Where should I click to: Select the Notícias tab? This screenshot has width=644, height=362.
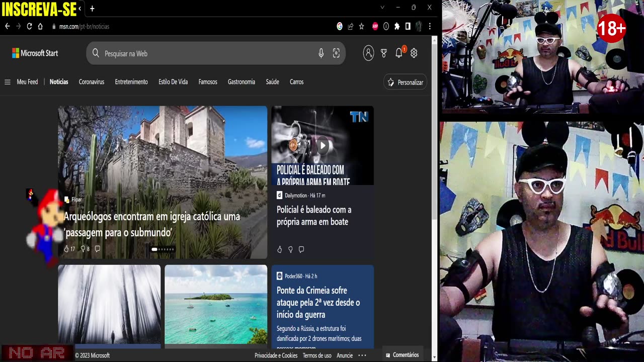[59, 82]
